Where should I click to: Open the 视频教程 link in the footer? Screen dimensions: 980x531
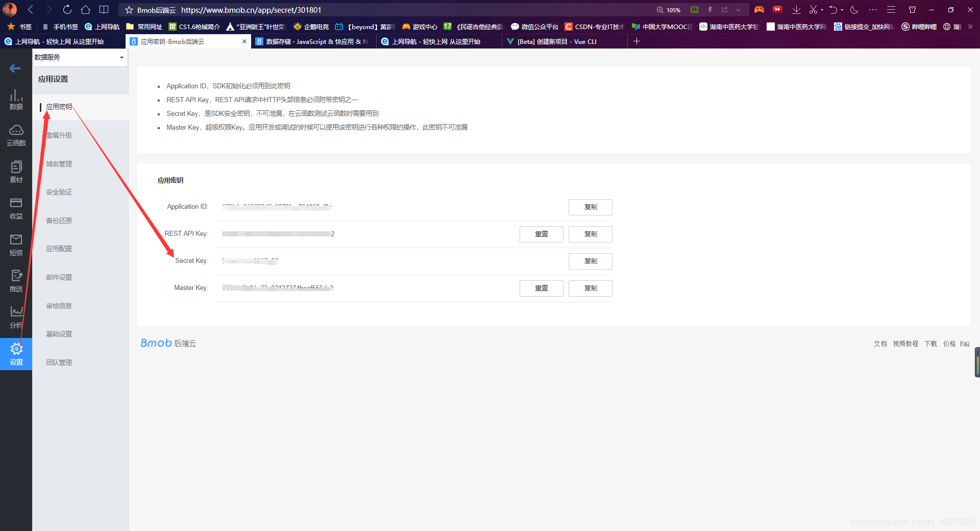coord(905,344)
